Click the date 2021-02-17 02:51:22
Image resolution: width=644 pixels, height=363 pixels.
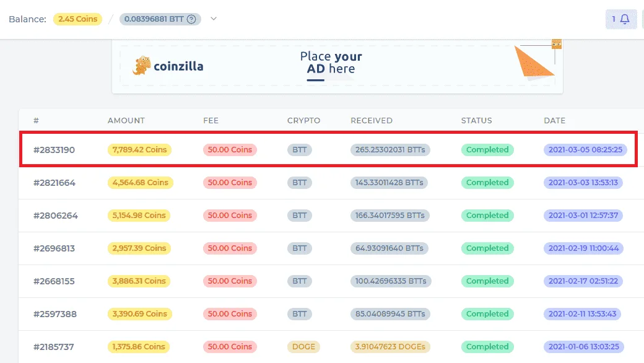pyautogui.click(x=583, y=281)
